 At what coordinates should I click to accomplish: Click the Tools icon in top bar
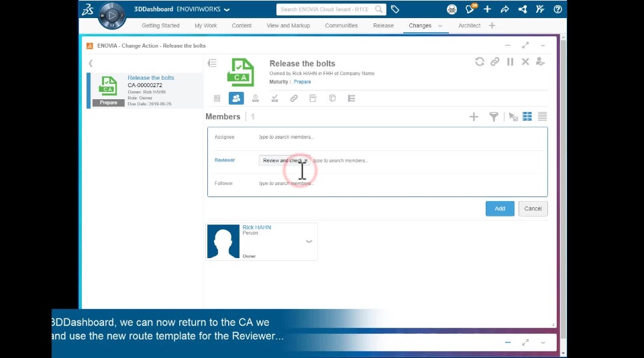[x=540, y=9]
